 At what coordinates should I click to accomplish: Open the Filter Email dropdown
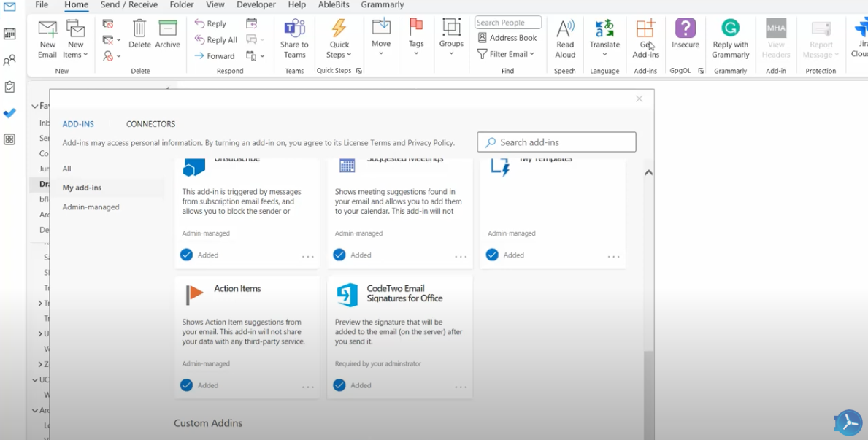click(506, 54)
